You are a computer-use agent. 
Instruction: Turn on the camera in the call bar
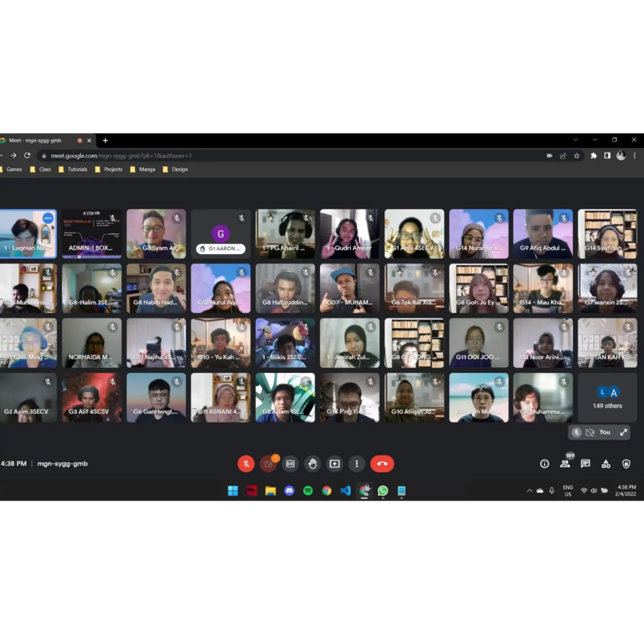(269, 464)
